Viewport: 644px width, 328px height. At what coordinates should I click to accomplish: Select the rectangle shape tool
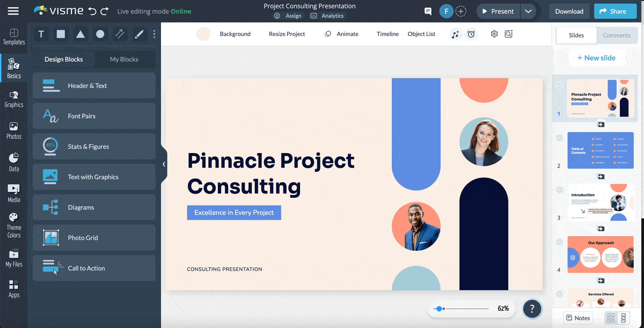[61, 34]
